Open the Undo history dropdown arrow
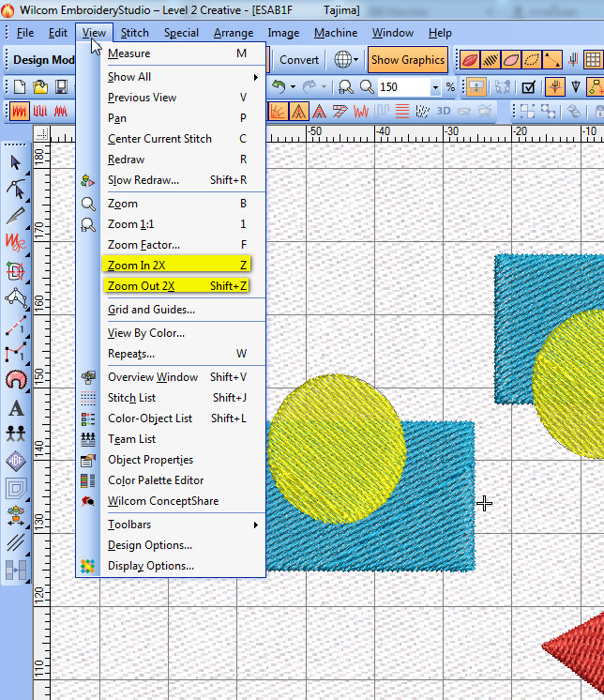This screenshot has height=700, width=604. point(293,86)
